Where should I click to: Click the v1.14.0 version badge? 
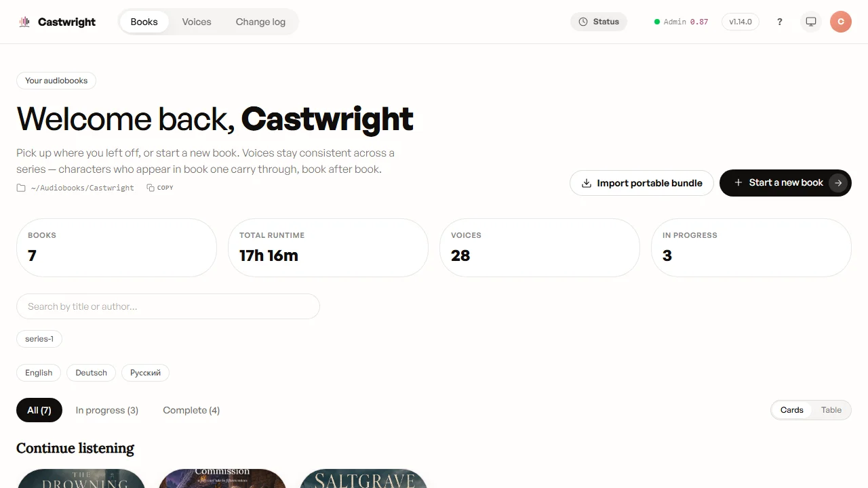741,22
